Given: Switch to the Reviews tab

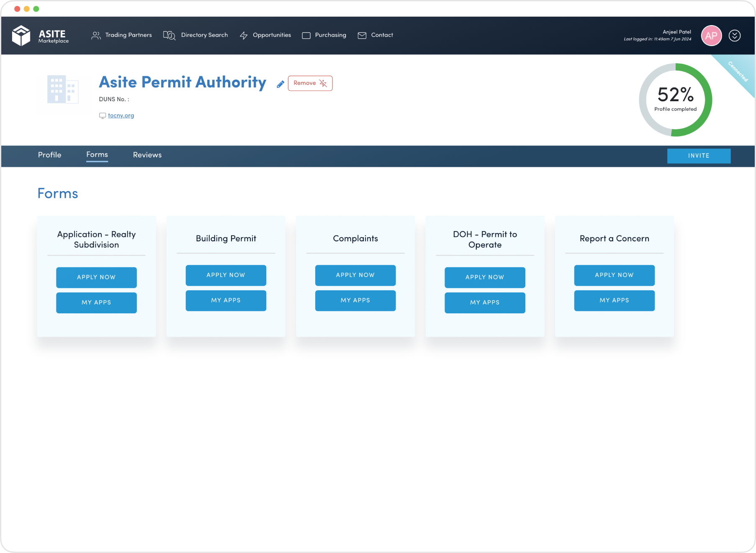Looking at the screenshot, I should tap(147, 155).
